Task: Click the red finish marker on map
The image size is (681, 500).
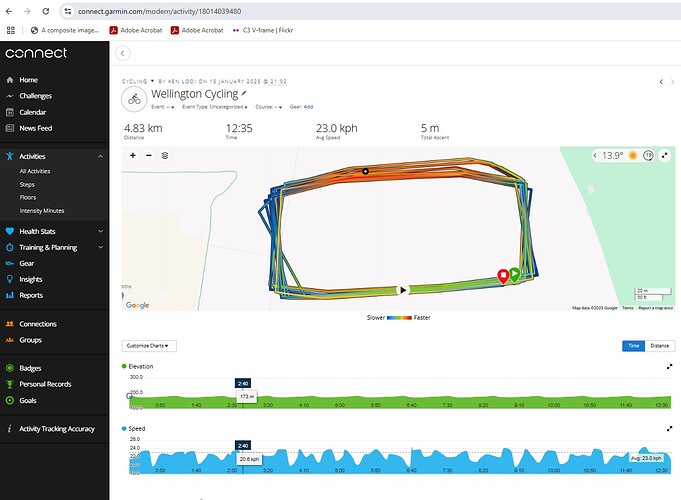Action: point(503,276)
